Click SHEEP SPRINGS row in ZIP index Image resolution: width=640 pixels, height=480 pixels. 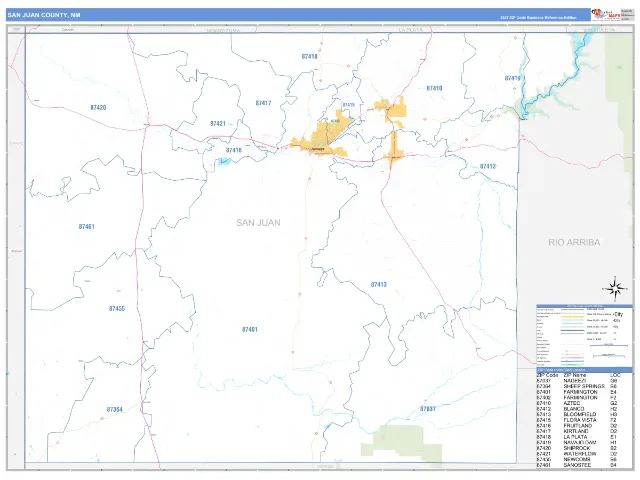577,387
